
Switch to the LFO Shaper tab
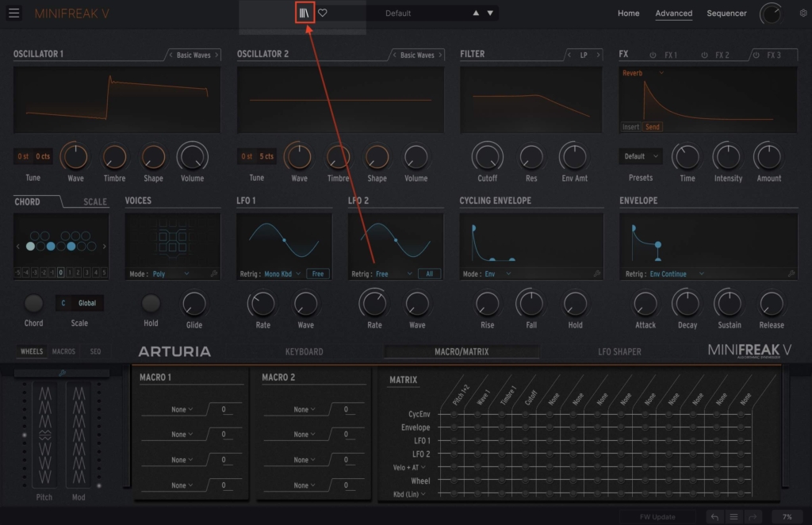619,351
